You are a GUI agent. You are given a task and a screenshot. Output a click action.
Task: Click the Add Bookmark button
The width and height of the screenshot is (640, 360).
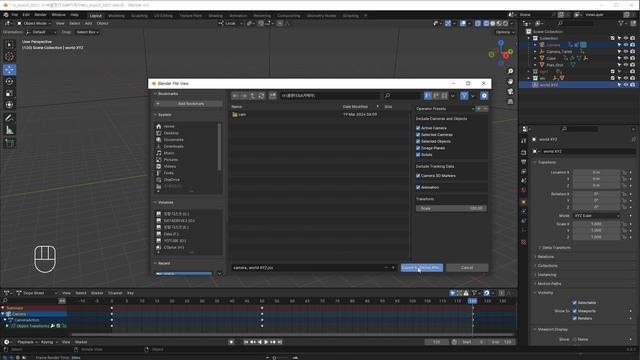188,104
